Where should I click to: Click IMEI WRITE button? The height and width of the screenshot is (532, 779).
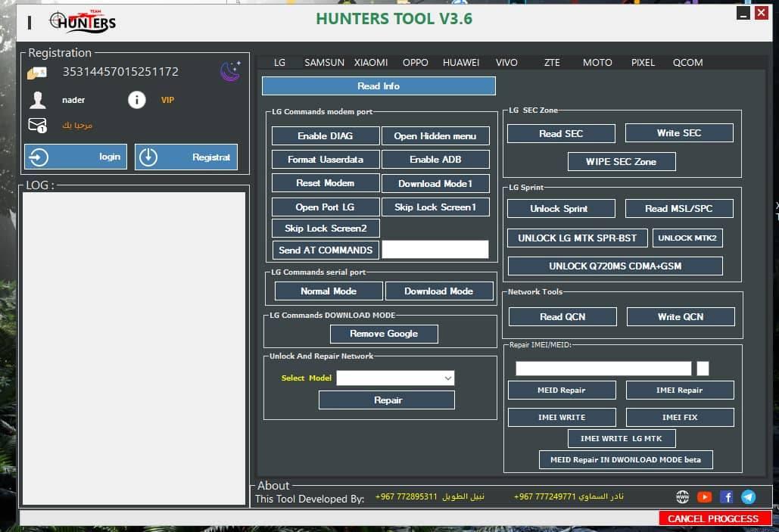tap(562, 417)
